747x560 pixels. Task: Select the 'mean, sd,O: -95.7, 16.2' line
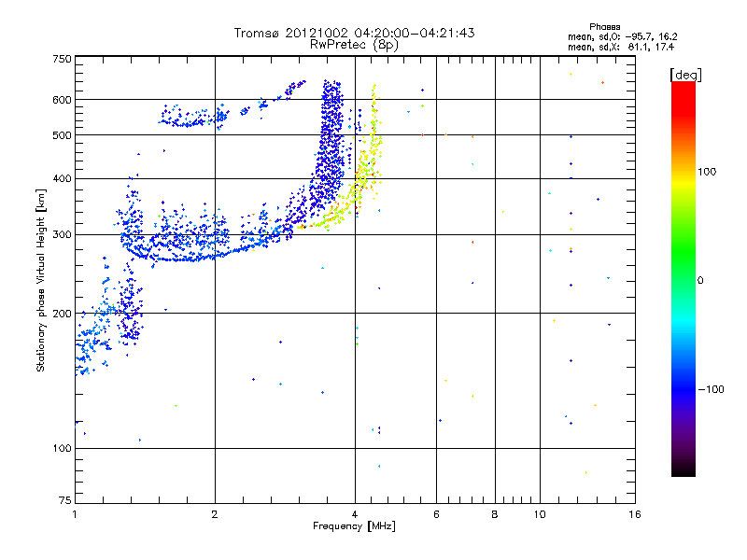click(622, 36)
